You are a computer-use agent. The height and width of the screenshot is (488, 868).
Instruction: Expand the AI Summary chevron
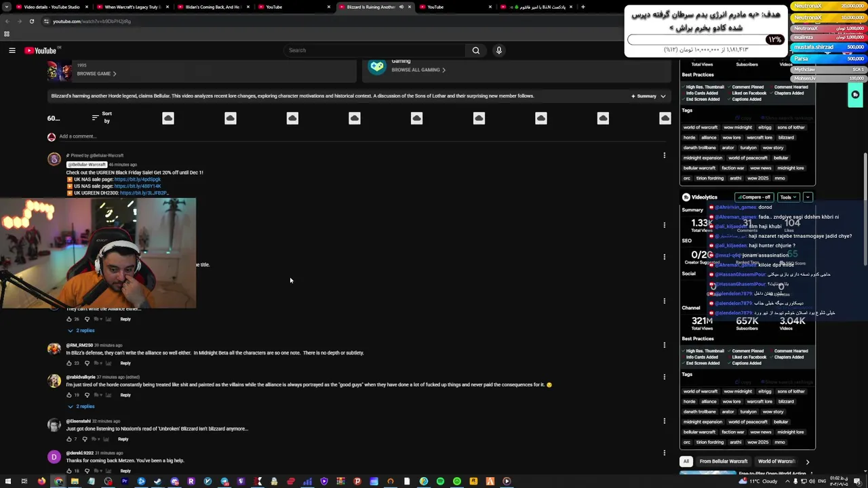pyautogui.click(x=663, y=96)
